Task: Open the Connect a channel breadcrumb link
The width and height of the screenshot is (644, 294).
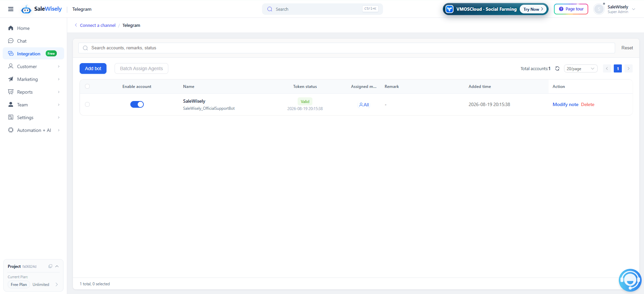Action: pos(98,26)
